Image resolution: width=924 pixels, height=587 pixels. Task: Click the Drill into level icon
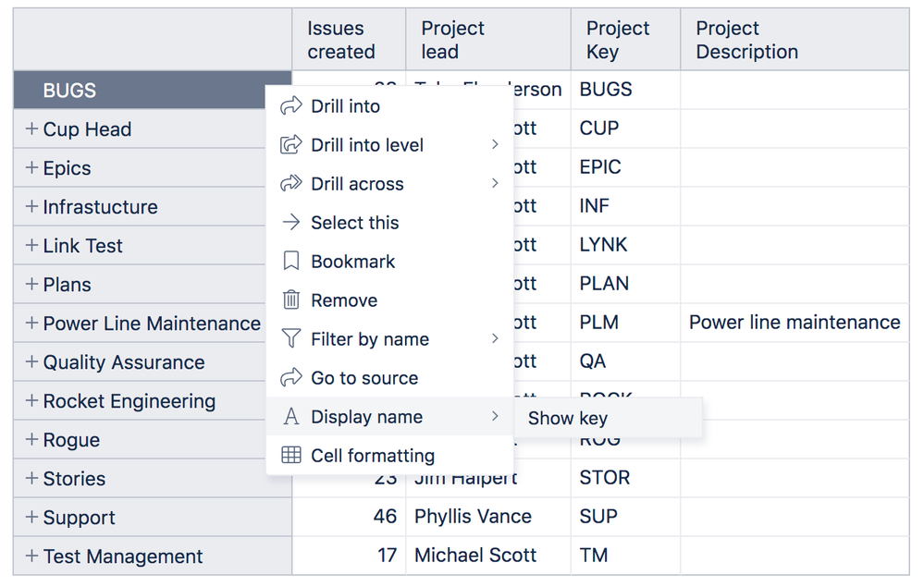[x=291, y=145]
